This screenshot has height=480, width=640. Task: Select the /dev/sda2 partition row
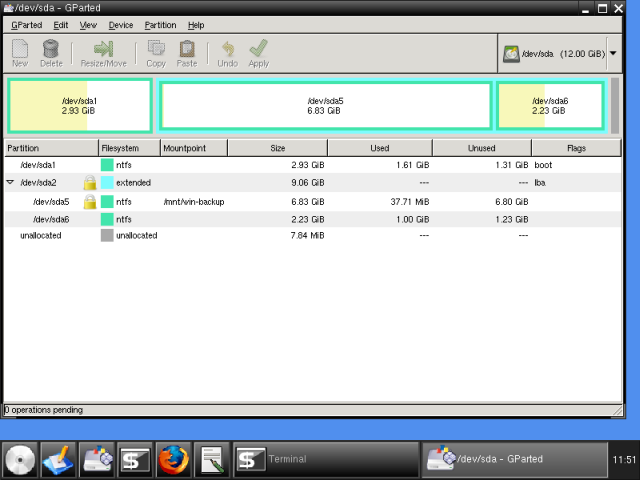coord(313,182)
